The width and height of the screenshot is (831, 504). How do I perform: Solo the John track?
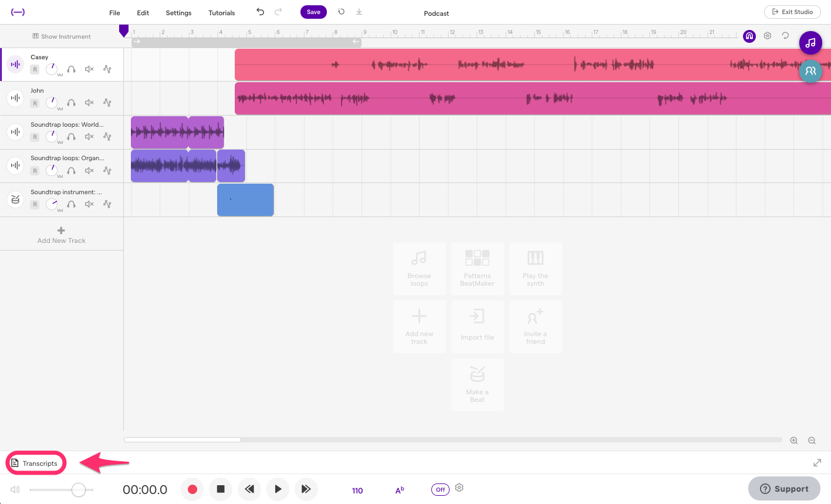point(71,103)
